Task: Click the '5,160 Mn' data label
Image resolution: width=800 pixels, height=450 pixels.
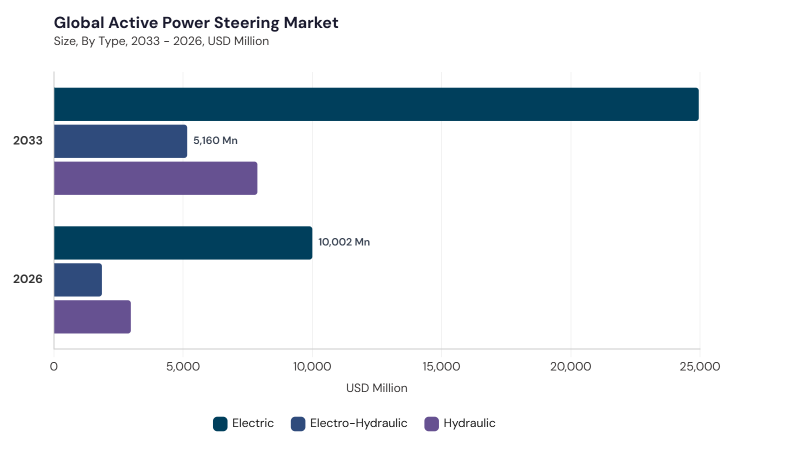Action: 215,140
